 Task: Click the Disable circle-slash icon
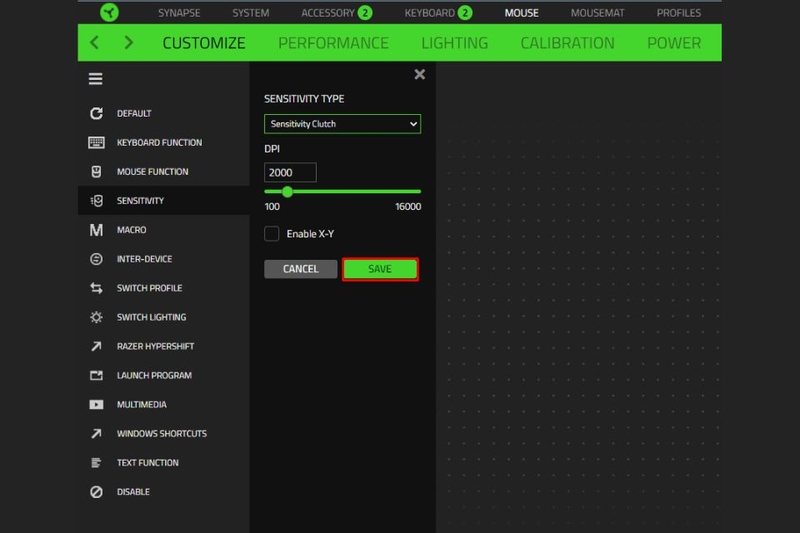point(96,492)
